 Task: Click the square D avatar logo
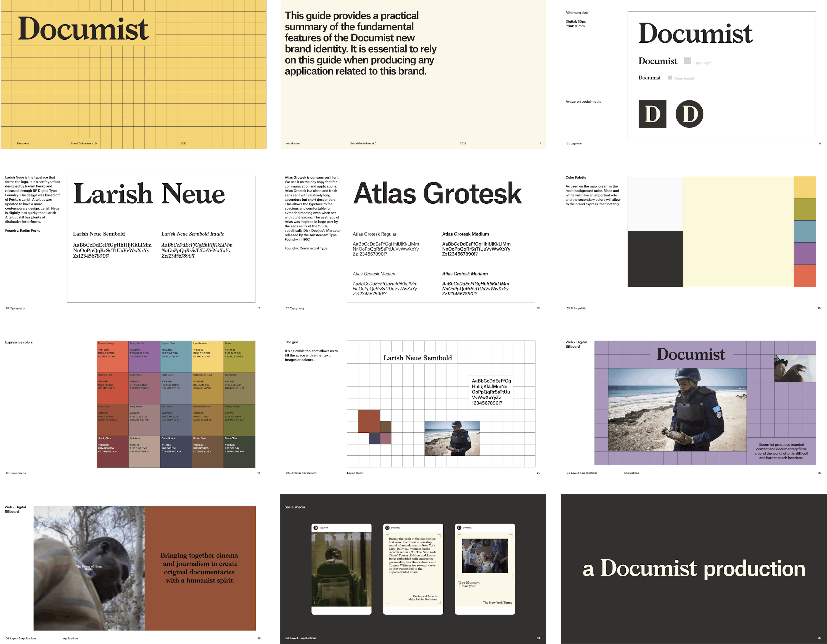pos(652,114)
